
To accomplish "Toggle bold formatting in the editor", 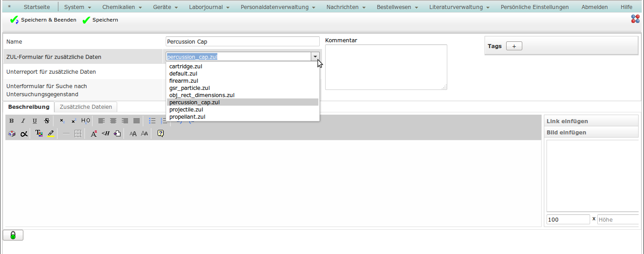I will click(x=12, y=121).
